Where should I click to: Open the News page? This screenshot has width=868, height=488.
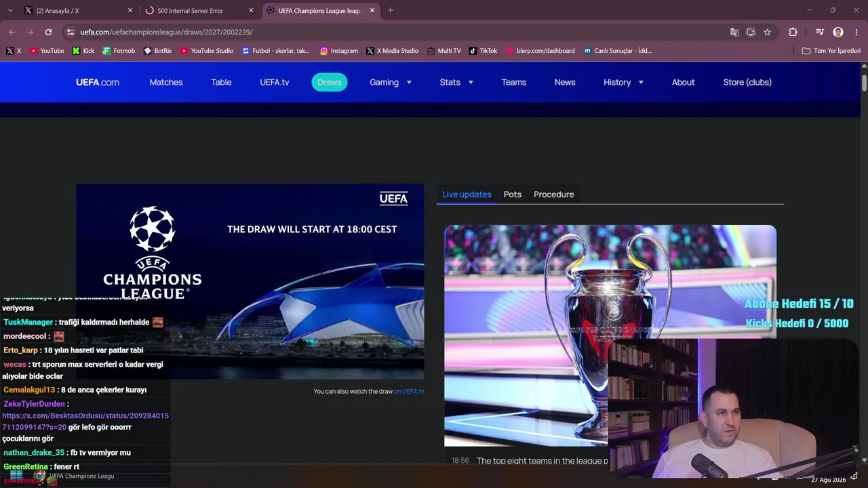click(565, 82)
